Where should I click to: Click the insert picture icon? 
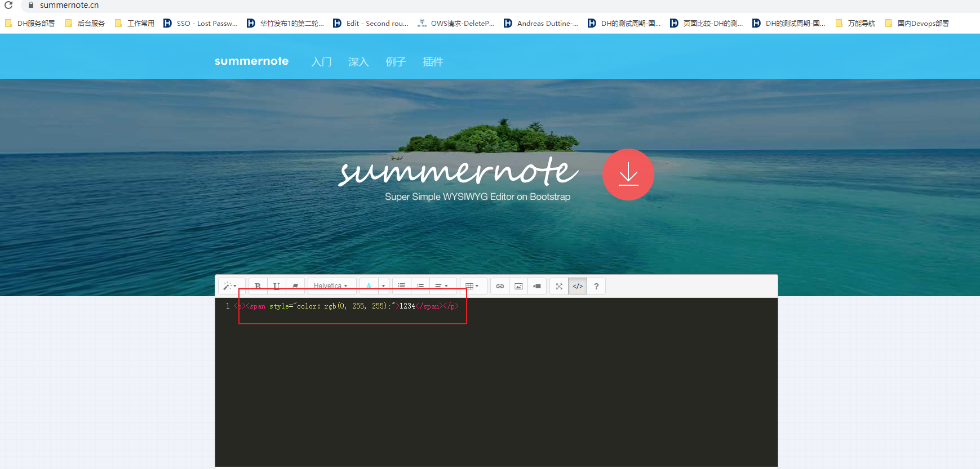point(518,286)
